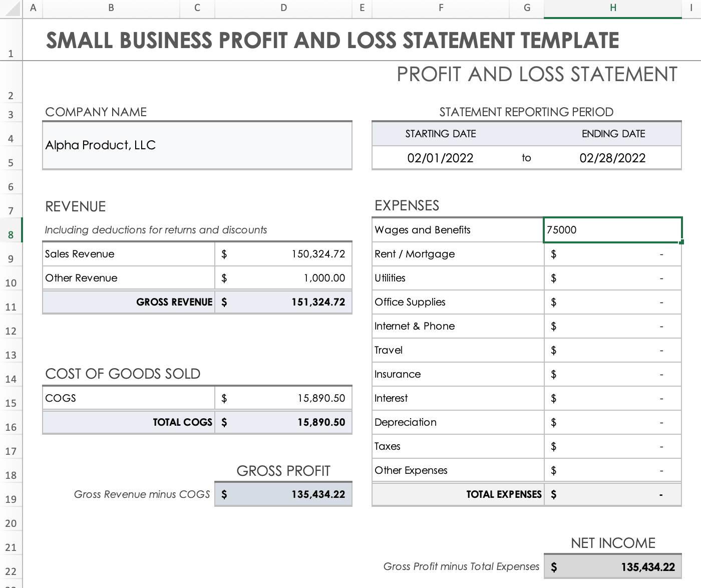The width and height of the screenshot is (701, 588).
Task: Select column B header
Action: pos(111,8)
